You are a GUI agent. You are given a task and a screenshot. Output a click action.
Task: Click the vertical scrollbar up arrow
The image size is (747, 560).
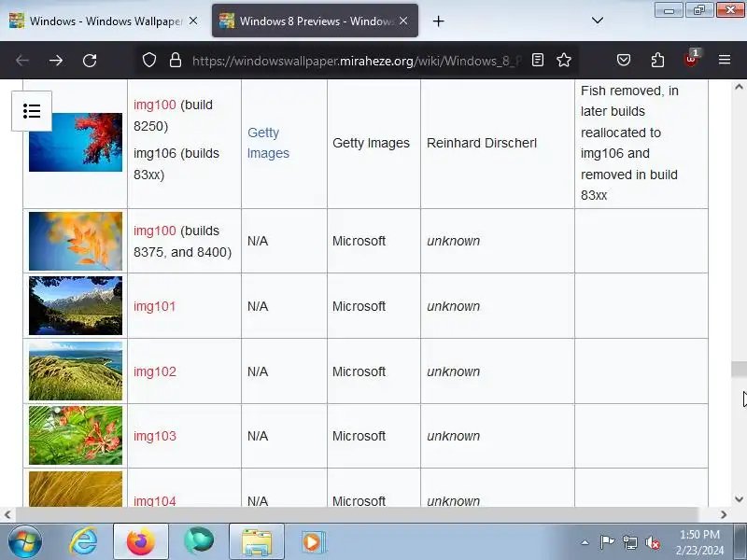(x=739, y=87)
